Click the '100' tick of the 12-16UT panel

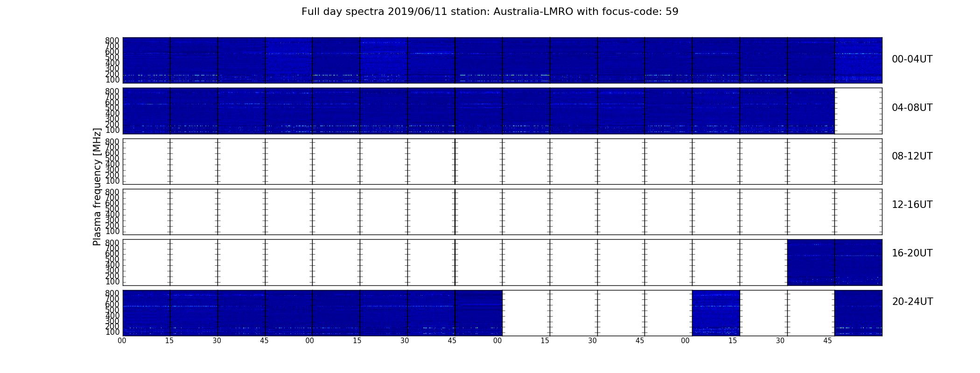coord(112,231)
